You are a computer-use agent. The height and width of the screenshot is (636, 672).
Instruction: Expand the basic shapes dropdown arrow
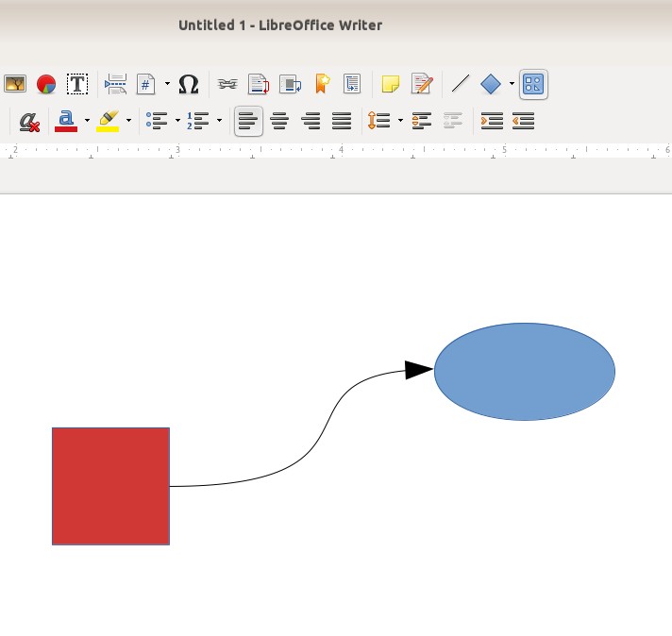click(512, 84)
